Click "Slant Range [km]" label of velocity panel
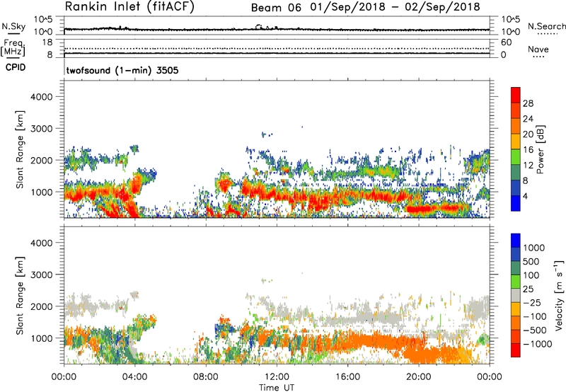 20,296
